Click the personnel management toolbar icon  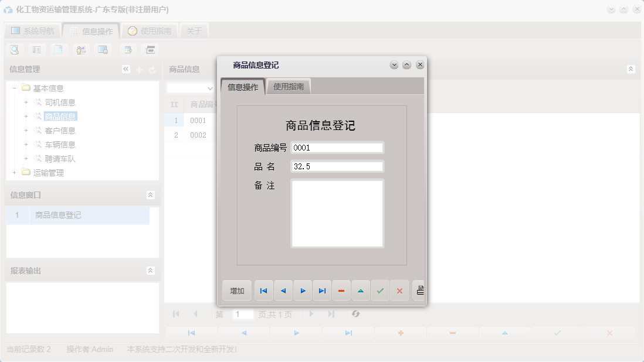pos(82,50)
